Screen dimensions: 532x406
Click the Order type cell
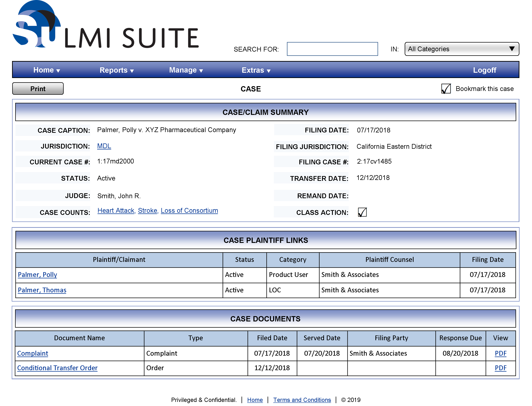[196, 368]
